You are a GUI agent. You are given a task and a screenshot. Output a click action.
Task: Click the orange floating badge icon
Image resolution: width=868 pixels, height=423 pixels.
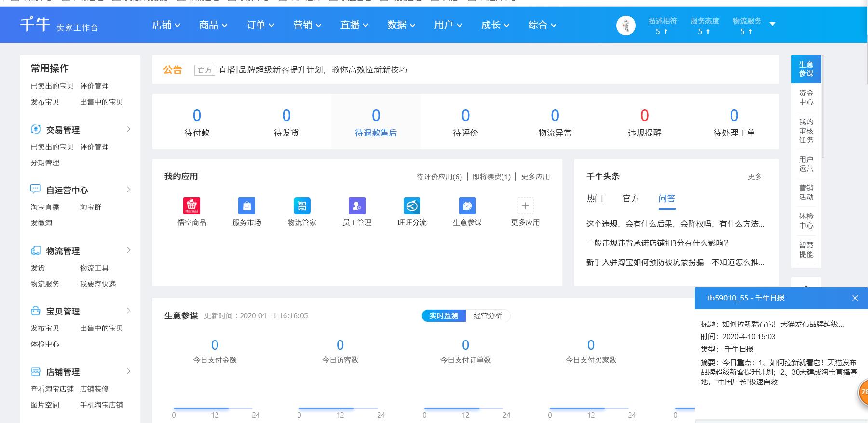click(x=863, y=393)
